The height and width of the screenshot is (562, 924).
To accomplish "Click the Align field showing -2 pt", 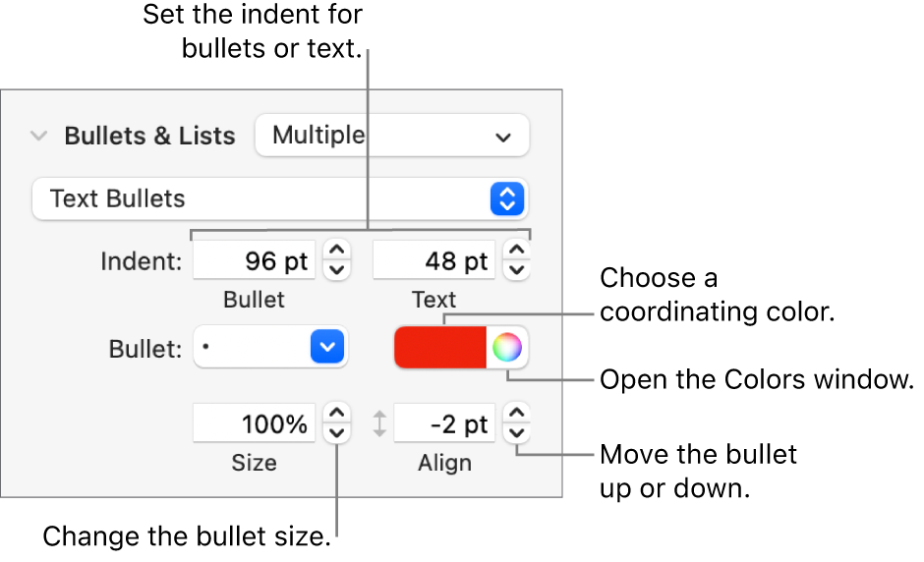I will (443, 424).
